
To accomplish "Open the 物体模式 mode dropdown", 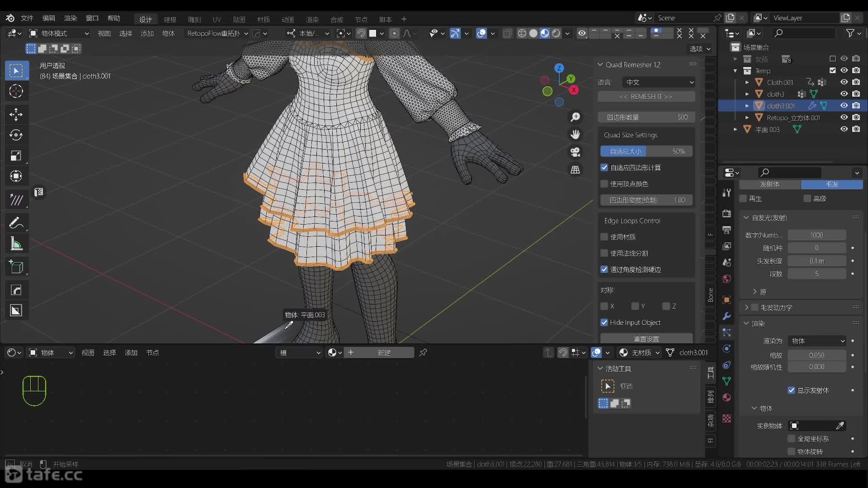I will point(59,33).
